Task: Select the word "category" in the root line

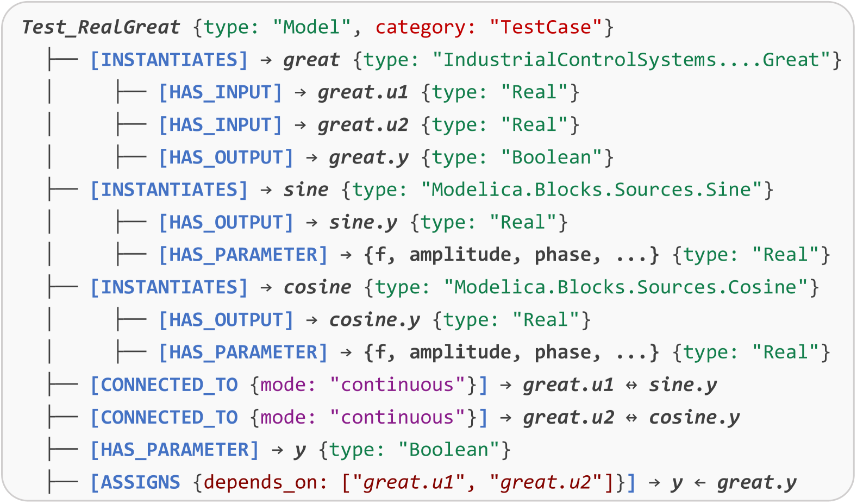Action: [x=421, y=27]
